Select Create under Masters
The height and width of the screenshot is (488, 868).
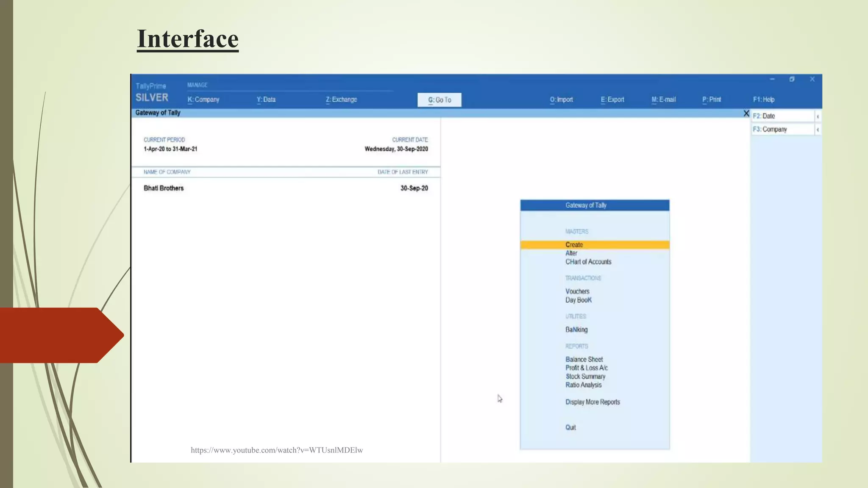point(595,245)
